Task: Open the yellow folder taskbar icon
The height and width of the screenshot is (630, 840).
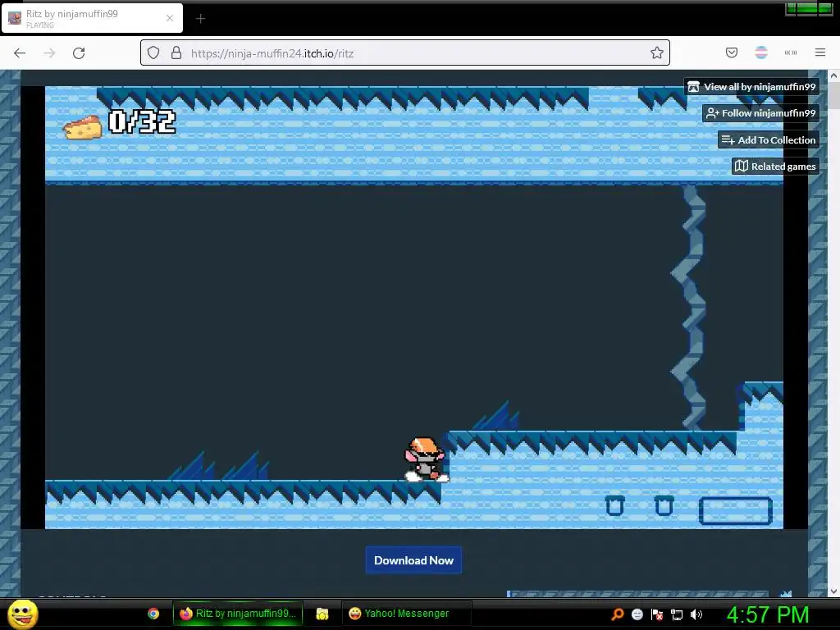Action: (x=322, y=614)
